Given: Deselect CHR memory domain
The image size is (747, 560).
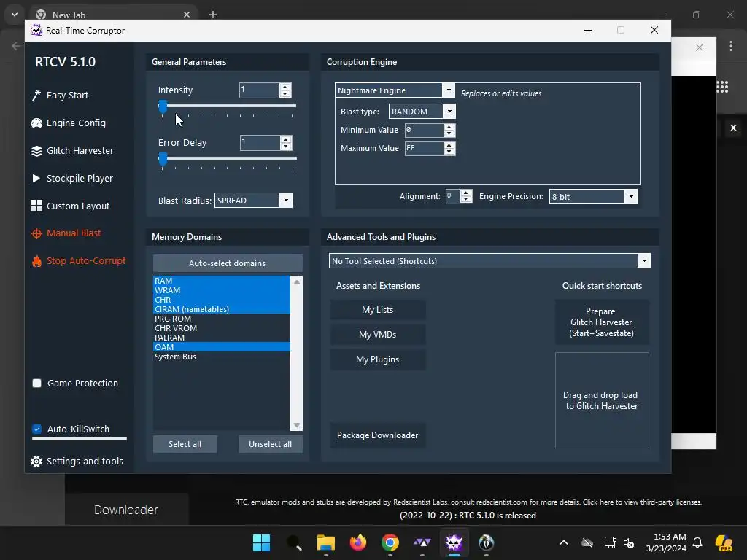Looking at the screenshot, I should (x=222, y=300).
